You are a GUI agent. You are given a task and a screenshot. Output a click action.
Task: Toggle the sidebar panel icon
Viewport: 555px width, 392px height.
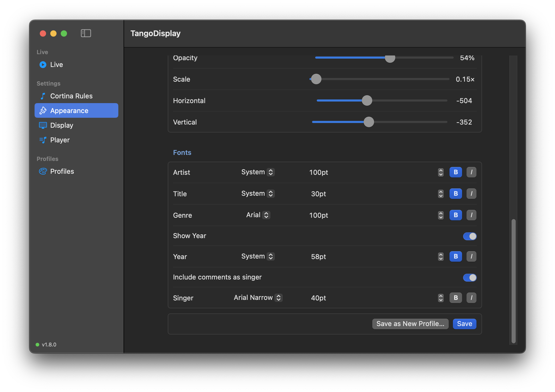[86, 33]
